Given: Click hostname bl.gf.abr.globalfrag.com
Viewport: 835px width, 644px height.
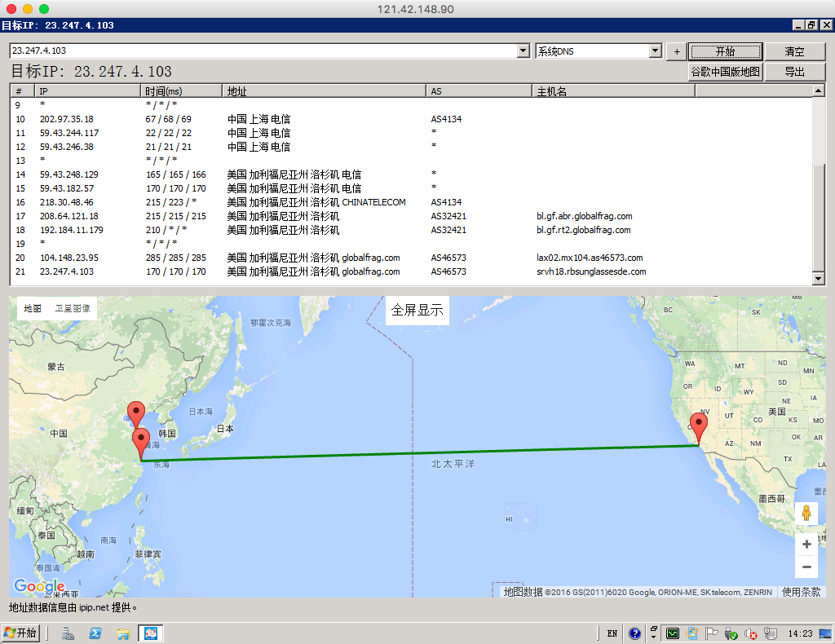Looking at the screenshot, I should tap(584, 216).
